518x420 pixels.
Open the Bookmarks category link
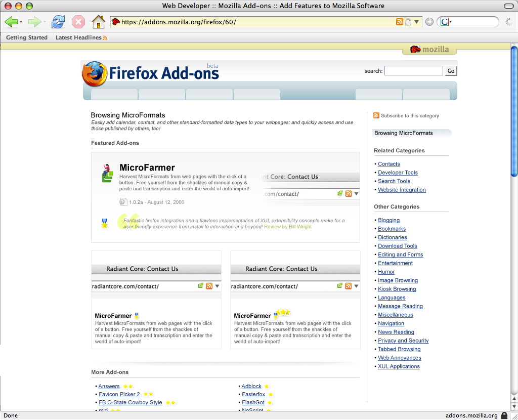(x=392, y=229)
